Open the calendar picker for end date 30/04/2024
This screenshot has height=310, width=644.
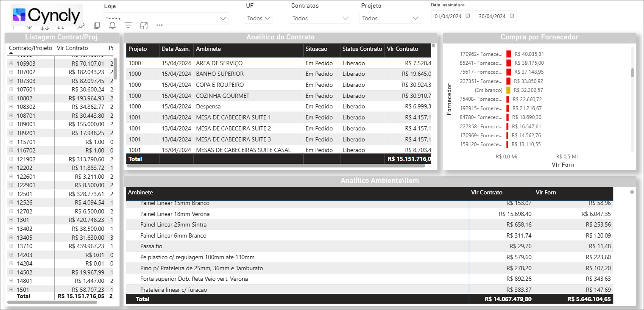[x=512, y=16]
